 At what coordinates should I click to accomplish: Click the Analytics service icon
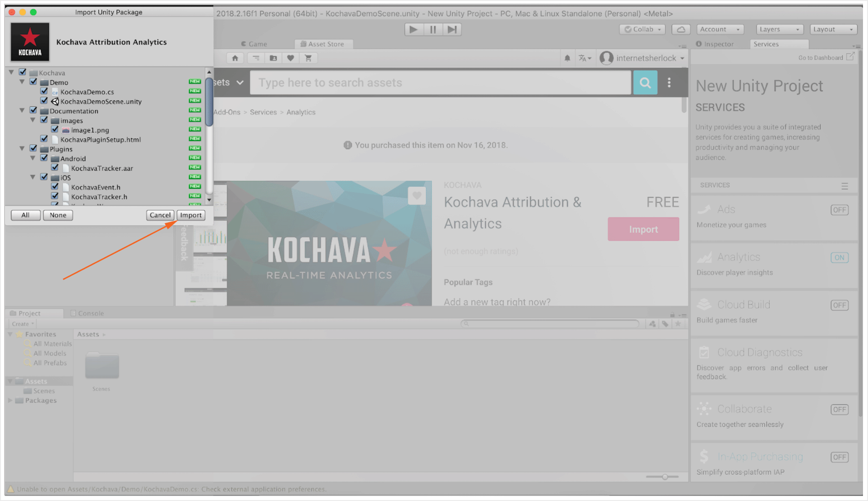[x=704, y=257]
